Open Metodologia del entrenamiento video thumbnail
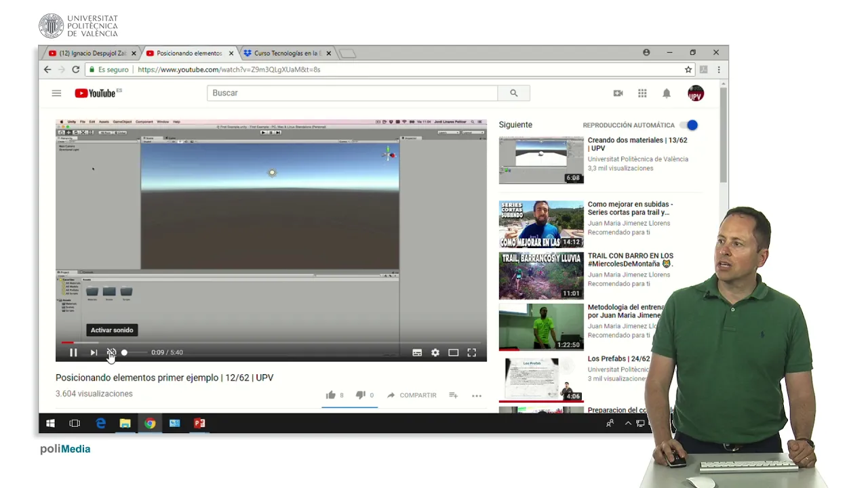 (541, 327)
